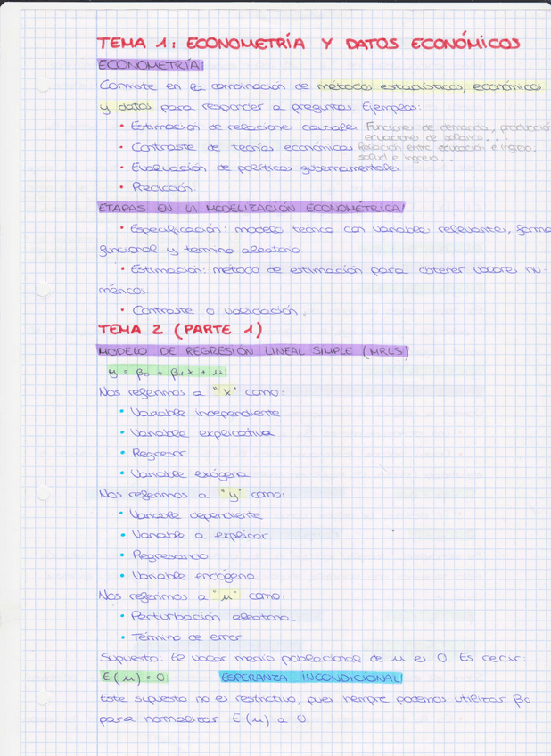Click the bullet 'Contraste o validación'
The height and width of the screenshot is (756, 551).
pyautogui.click(x=212, y=310)
